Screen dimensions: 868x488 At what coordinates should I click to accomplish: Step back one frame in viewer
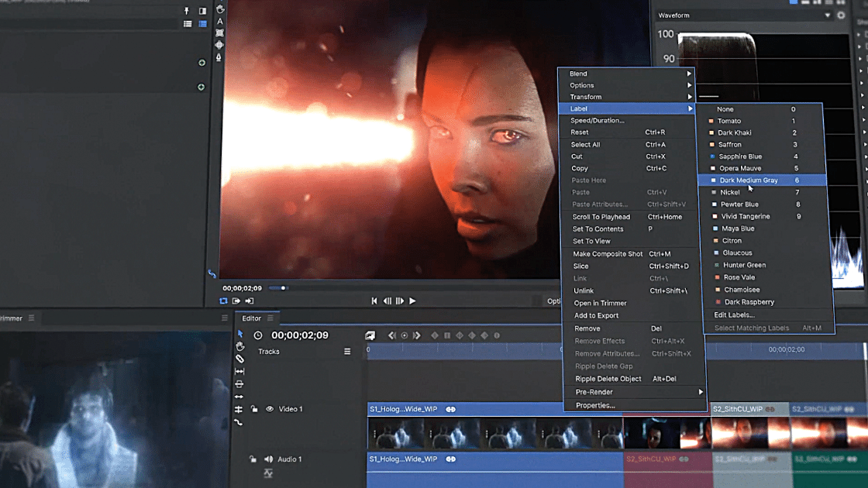[x=387, y=301]
